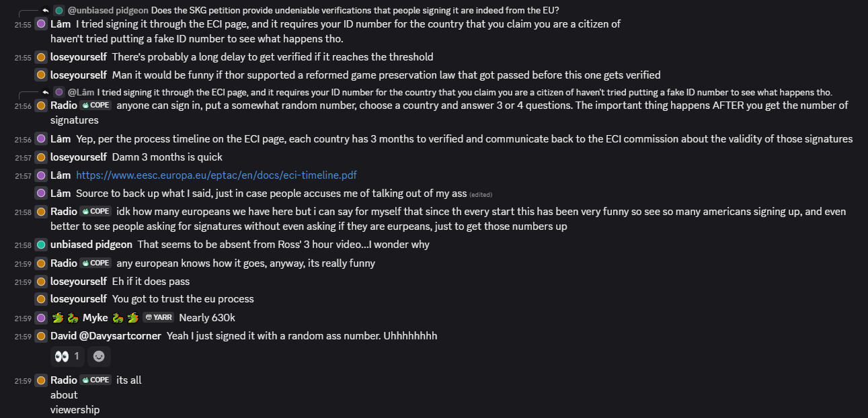The width and height of the screenshot is (868, 418).
Task: Click Radio's COPE badge at 21:58 message
Action: (x=96, y=212)
